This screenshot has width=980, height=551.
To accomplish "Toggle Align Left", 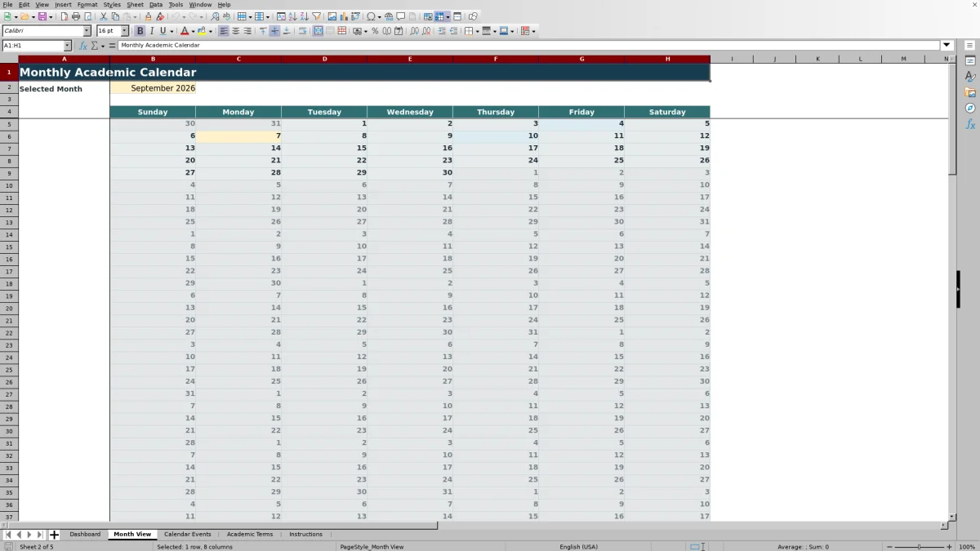I will [224, 31].
